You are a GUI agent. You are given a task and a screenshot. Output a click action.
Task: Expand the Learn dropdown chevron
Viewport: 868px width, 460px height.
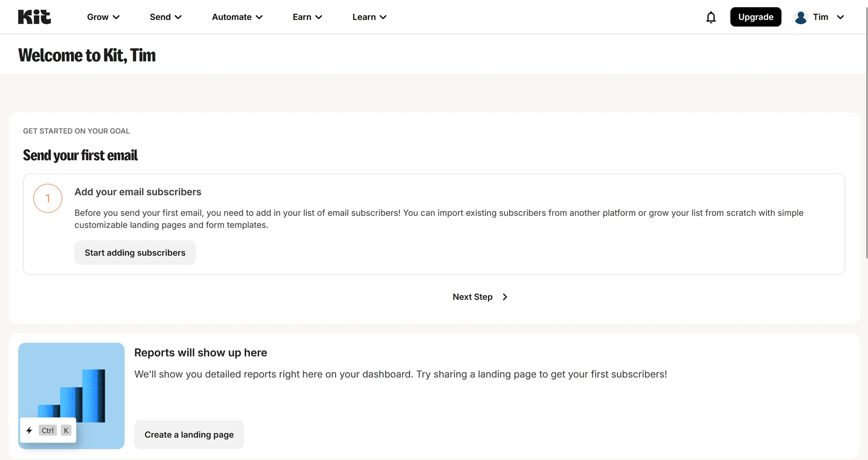[x=383, y=17]
